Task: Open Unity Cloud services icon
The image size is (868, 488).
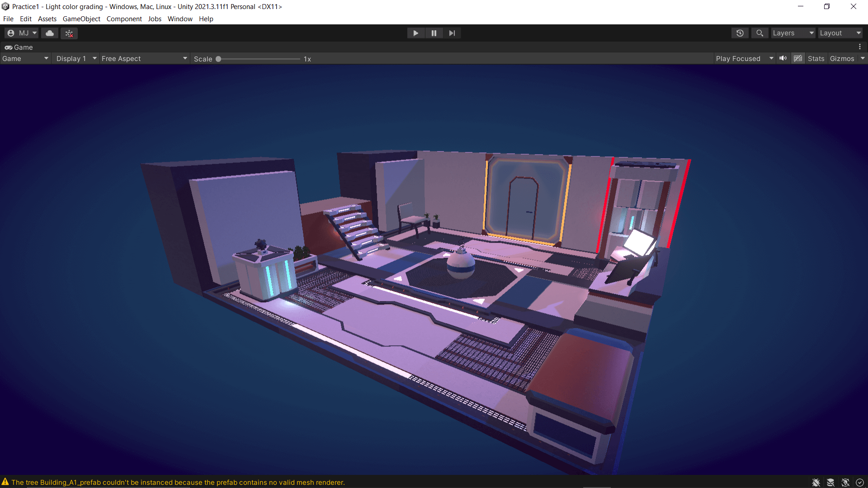Action: 50,33
